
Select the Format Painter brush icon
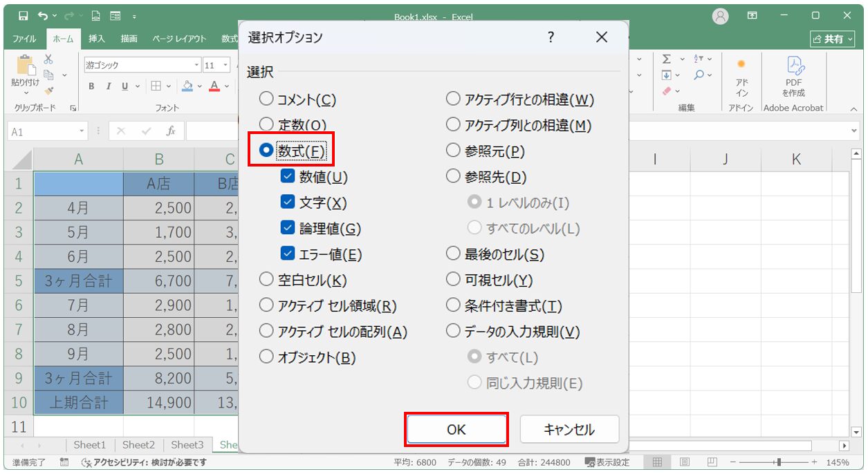pyautogui.click(x=48, y=90)
